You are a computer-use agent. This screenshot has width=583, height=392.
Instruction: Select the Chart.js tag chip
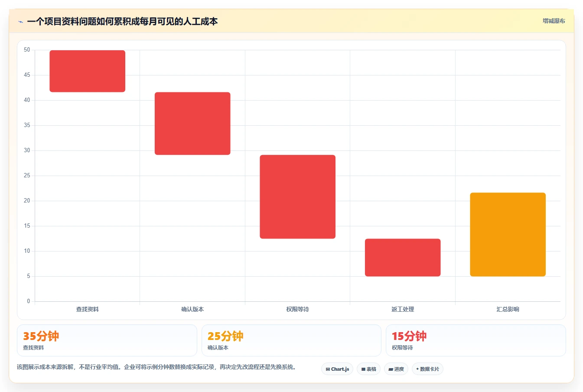click(337, 369)
